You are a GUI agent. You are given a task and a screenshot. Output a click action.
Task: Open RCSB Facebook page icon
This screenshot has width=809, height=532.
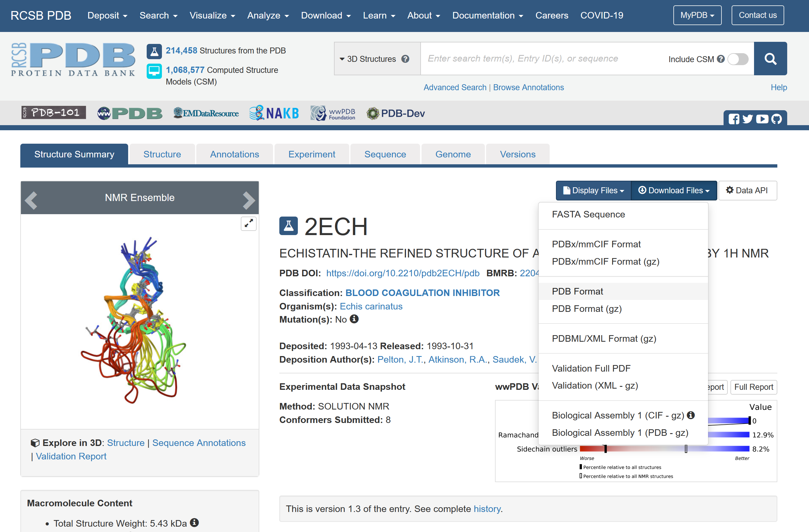pyautogui.click(x=733, y=119)
